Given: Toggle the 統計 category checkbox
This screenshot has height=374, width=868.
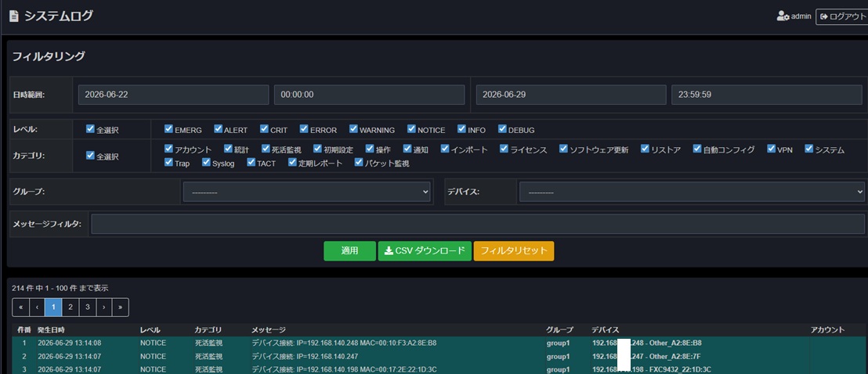Looking at the screenshot, I should point(228,149).
